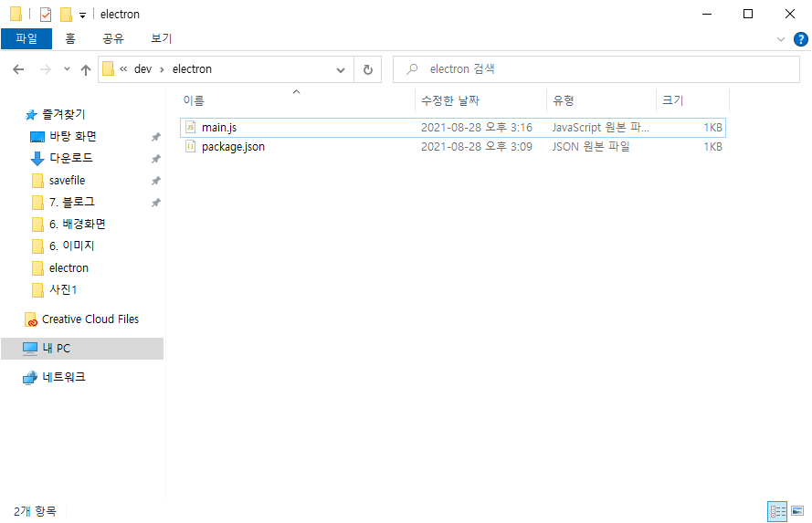This screenshot has height=523, width=812.
Task: Open the quick access toolbar customize dropdown
Action: click(x=82, y=16)
